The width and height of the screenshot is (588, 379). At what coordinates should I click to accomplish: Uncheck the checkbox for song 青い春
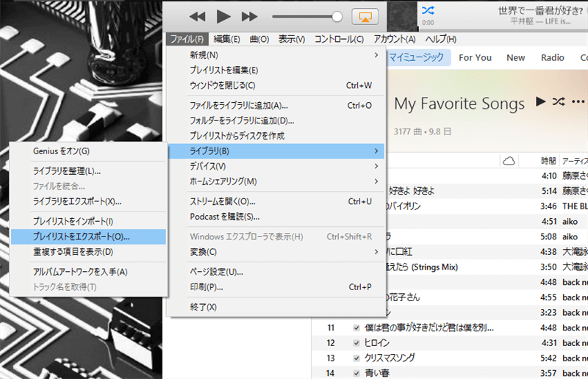click(x=356, y=373)
